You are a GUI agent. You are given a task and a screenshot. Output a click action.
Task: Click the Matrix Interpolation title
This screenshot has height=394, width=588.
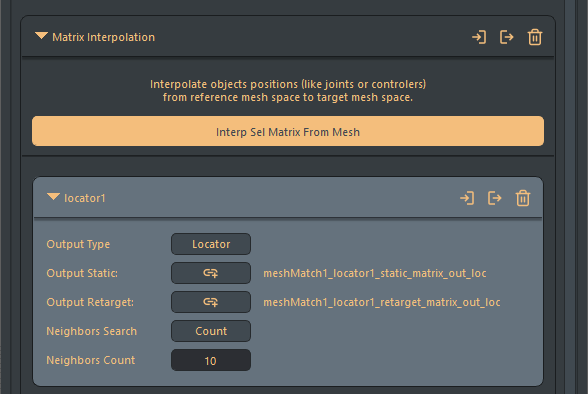104,37
